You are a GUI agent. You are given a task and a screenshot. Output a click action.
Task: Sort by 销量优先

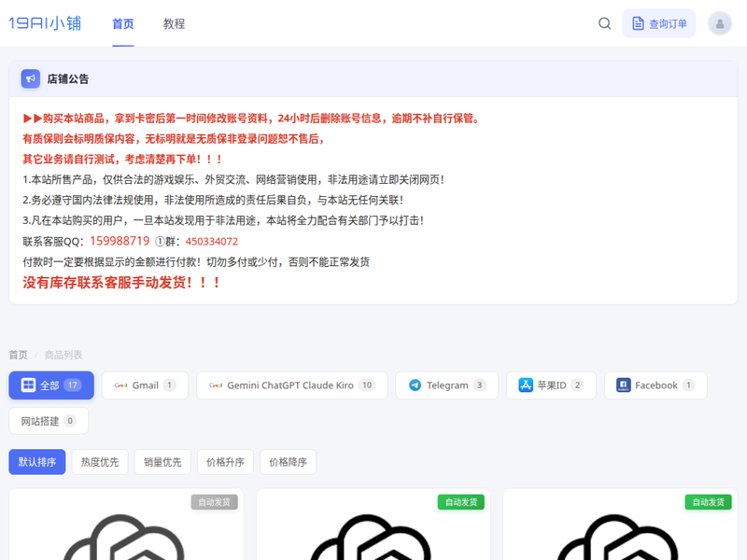(x=162, y=462)
